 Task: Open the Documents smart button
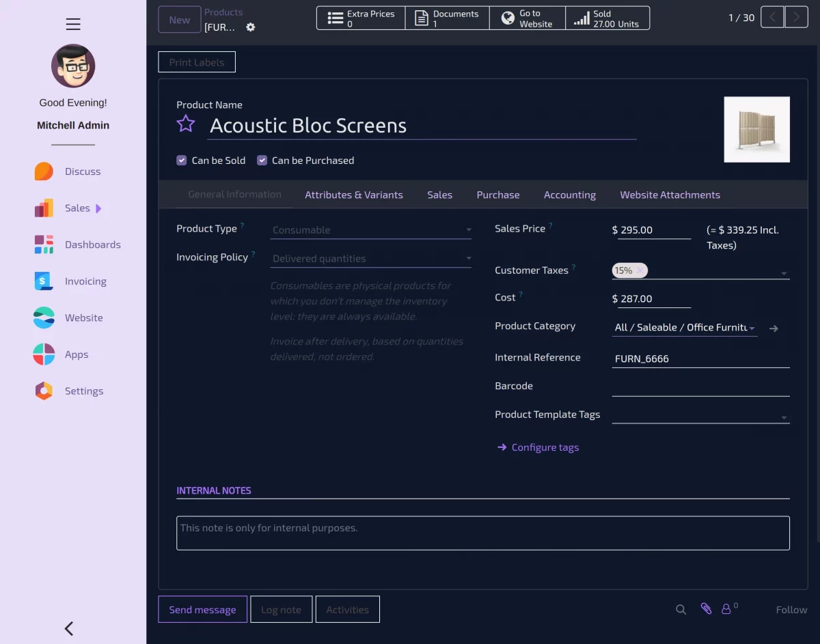click(x=447, y=18)
